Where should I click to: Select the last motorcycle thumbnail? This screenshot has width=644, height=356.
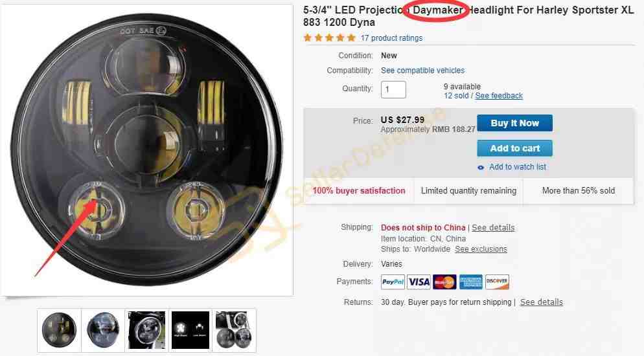point(234,330)
